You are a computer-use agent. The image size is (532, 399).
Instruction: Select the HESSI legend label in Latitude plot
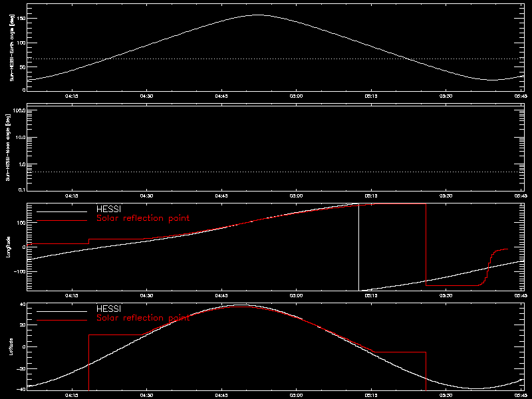pos(108,309)
